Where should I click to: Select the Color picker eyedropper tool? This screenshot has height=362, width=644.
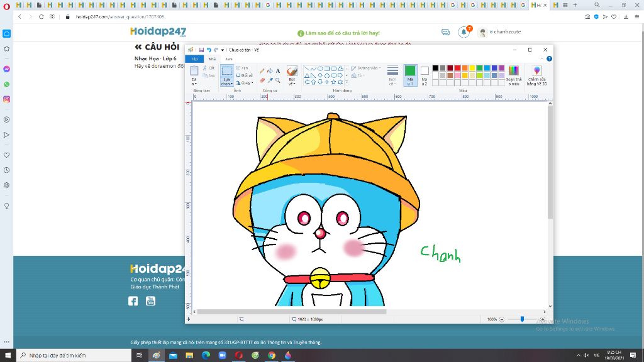pos(270,80)
